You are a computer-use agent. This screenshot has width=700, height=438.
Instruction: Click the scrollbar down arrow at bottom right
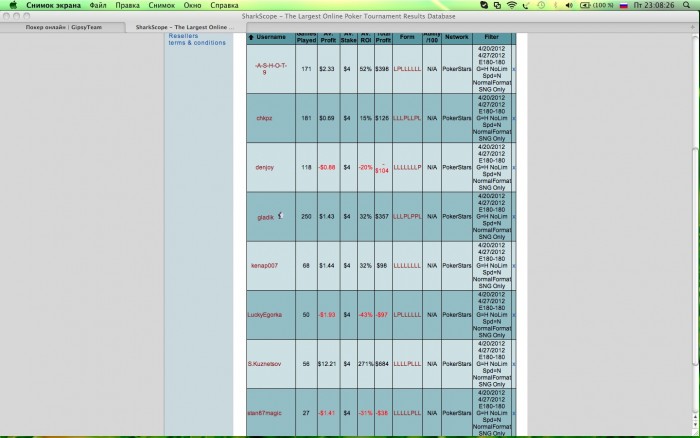coord(695,424)
